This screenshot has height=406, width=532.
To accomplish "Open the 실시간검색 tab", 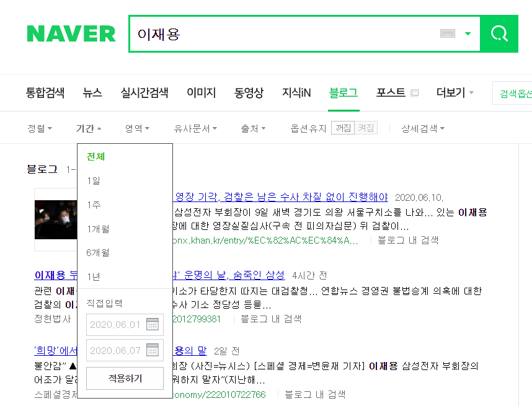I will click(144, 92).
